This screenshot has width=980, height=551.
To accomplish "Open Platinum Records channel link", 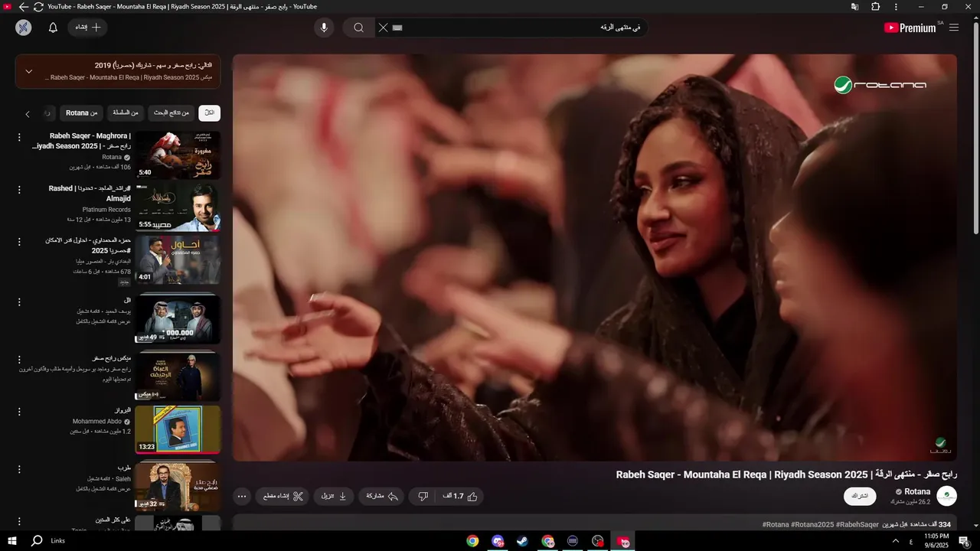I will pos(106,209).
